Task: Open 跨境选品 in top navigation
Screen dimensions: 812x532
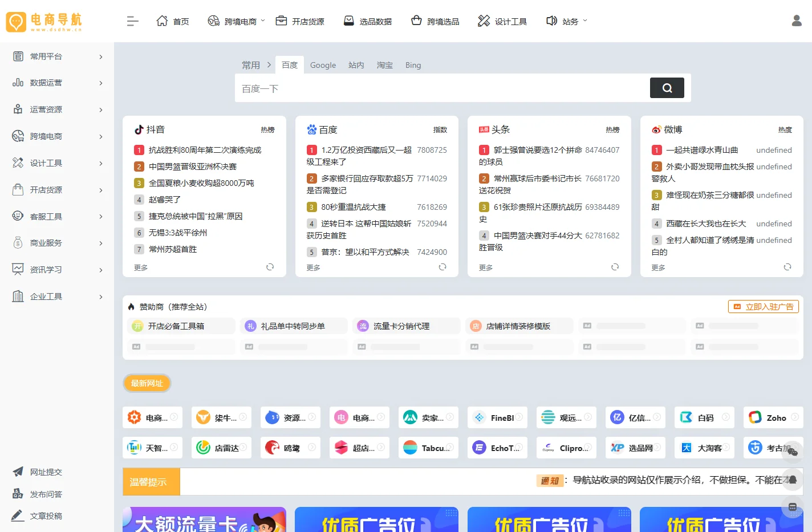Action: [x=435, y=21]
